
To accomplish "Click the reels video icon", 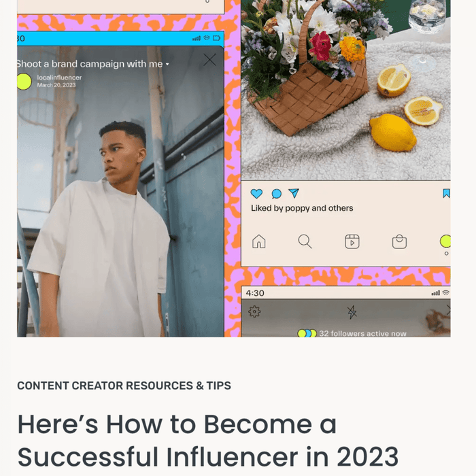I will (x=352, y=242).
